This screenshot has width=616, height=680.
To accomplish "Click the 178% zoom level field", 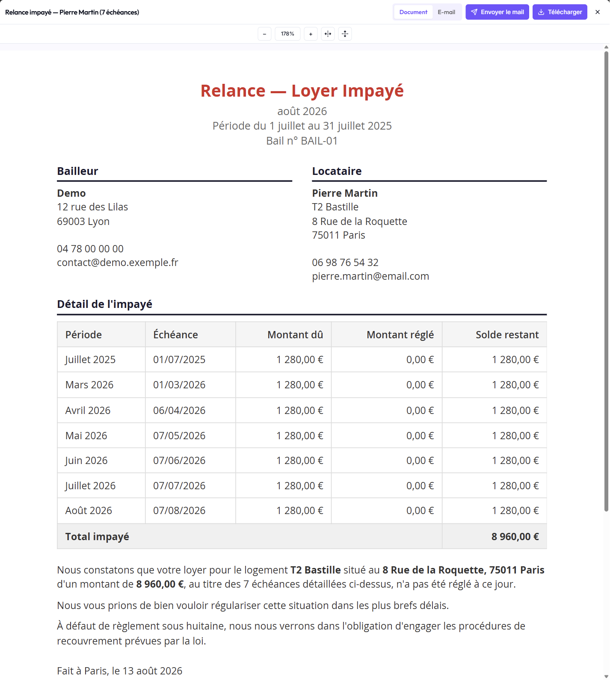I will 287,34.
